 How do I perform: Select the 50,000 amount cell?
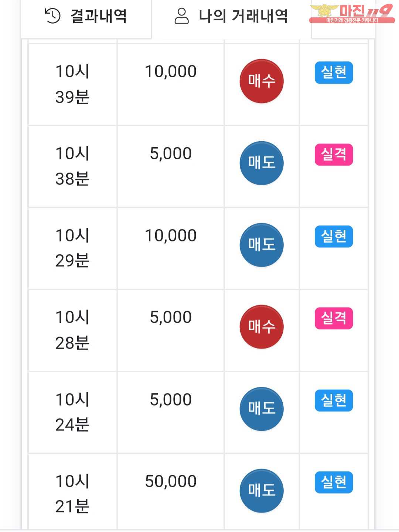(171, 492)
